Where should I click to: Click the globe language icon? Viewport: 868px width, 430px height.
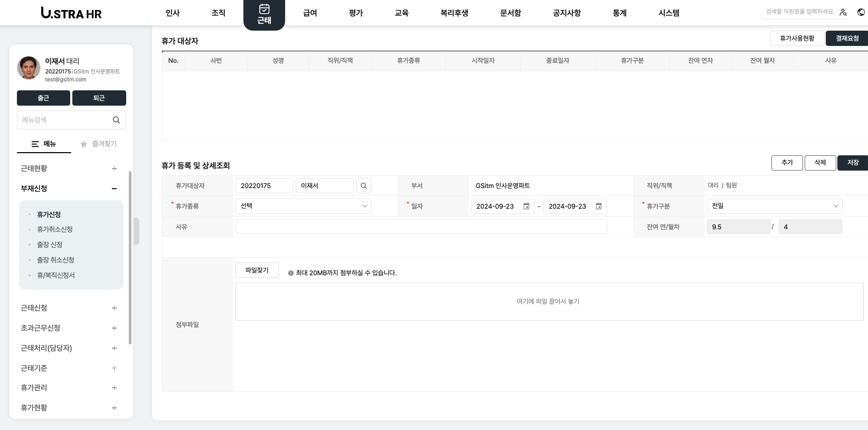point(861,12)
